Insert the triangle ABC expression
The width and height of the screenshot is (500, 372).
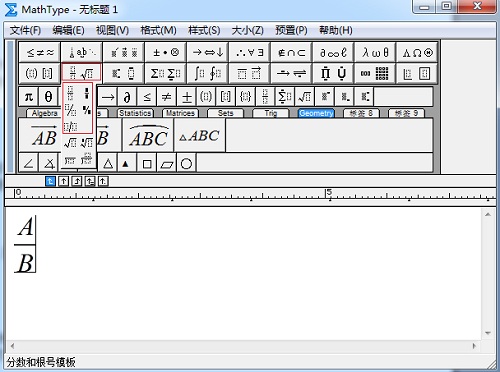coord(200,136)
